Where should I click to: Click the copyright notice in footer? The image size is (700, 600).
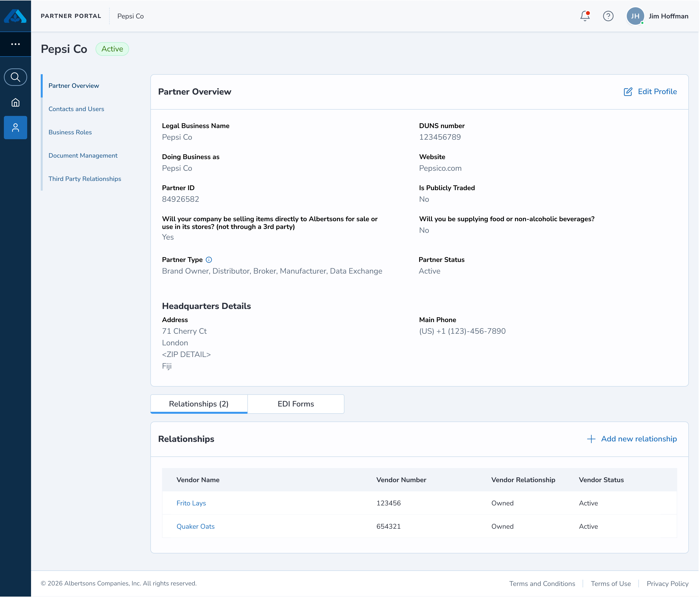(119, 584)
